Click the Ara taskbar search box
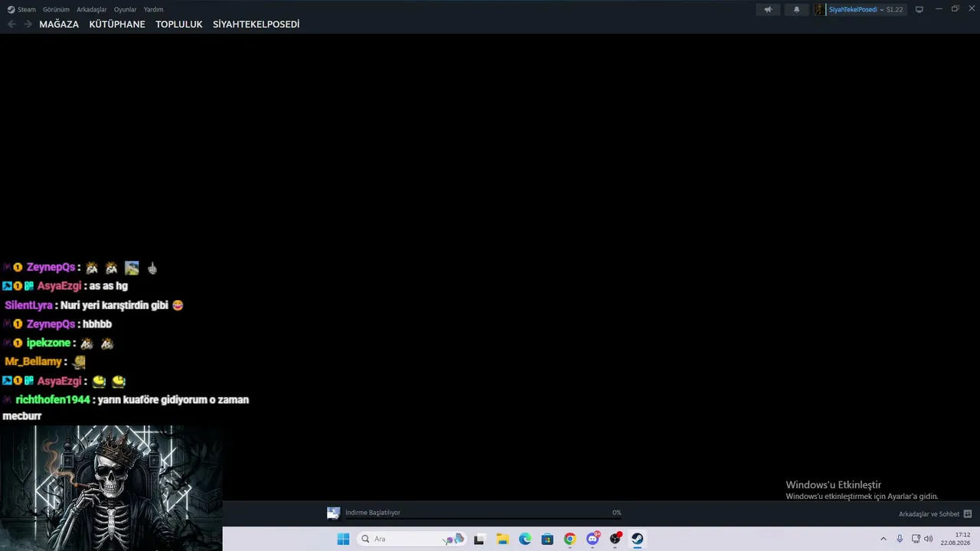 click(412, 539)
